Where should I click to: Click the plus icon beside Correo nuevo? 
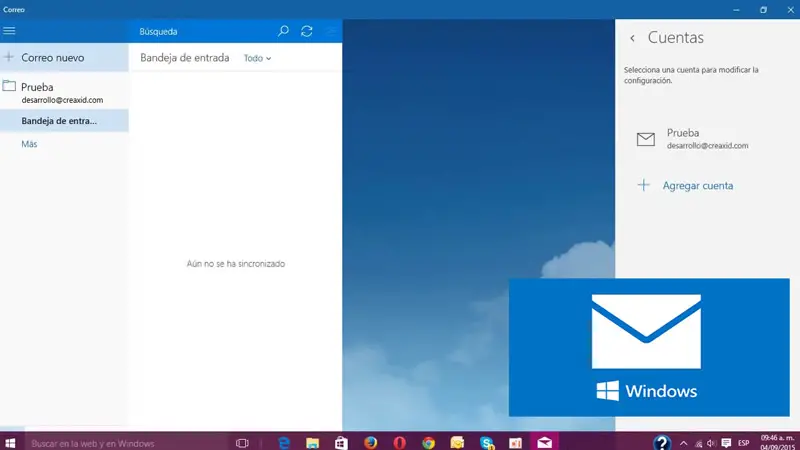coord(9,57)
